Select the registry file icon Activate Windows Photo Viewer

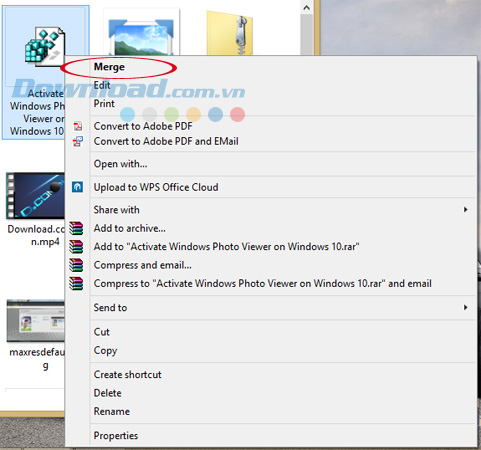(x=45, y=46)
